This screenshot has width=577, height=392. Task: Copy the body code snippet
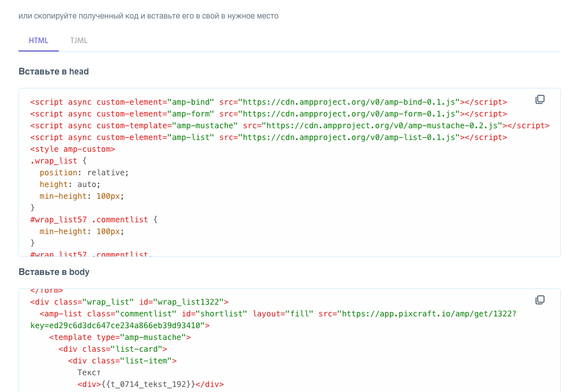click(x=540, y=300)
